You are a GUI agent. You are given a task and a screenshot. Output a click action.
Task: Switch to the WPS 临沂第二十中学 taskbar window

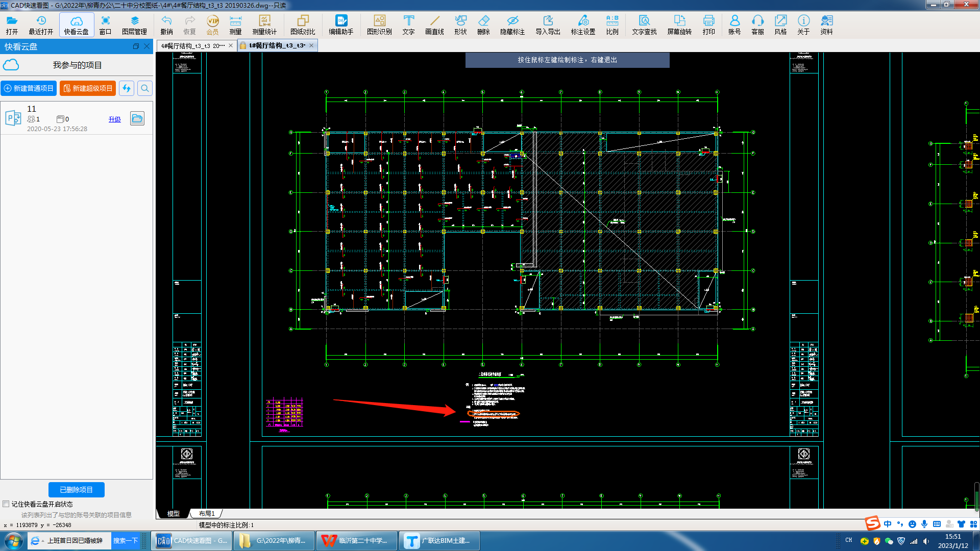point(357,541)
